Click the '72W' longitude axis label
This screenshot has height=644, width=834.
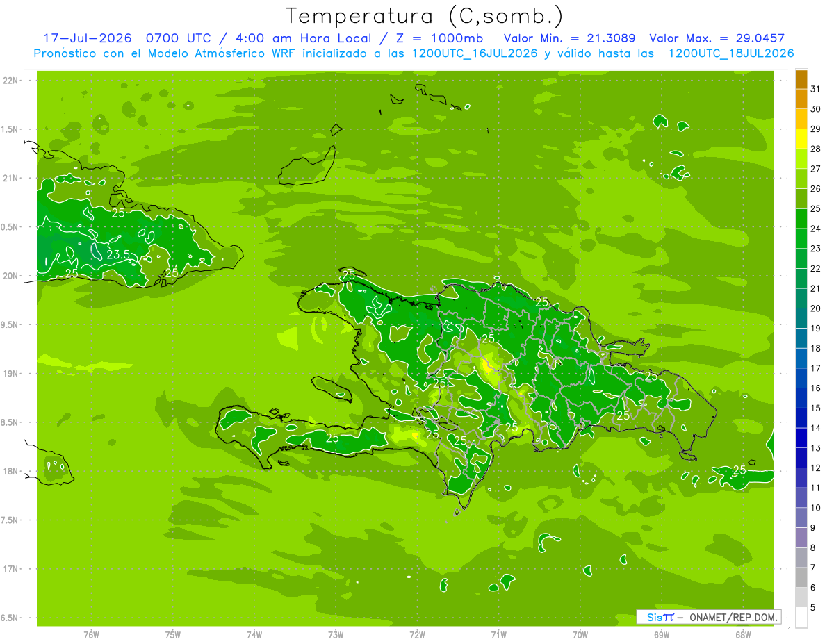418,634
